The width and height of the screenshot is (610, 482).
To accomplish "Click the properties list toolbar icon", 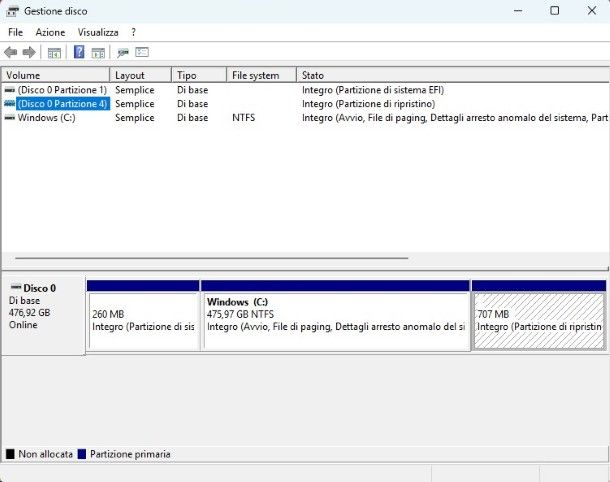I will [142, 52].
